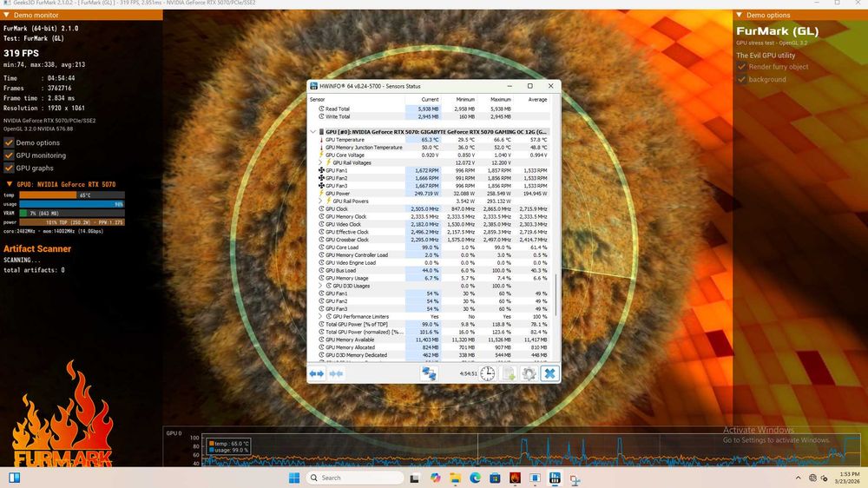Screen dimensions: 868x488
Task: Expand GPU D3D Usages row
Action: point(320,286)
